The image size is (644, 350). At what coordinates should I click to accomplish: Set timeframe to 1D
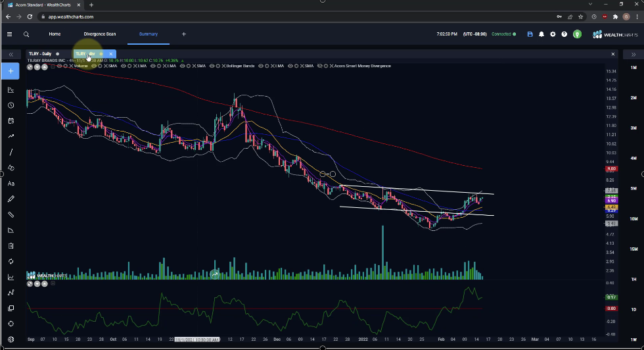pos(633,310)
